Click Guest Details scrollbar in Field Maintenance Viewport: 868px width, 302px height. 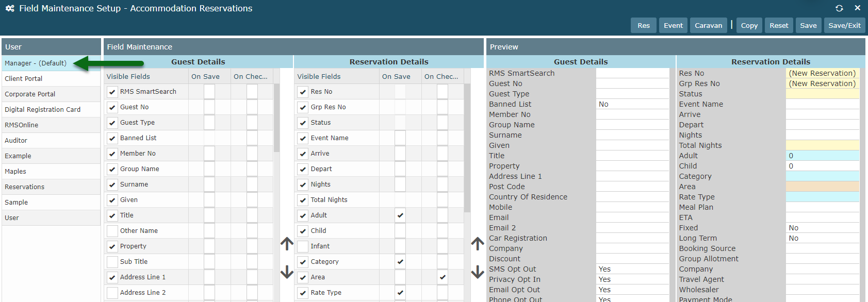(276, 118)
